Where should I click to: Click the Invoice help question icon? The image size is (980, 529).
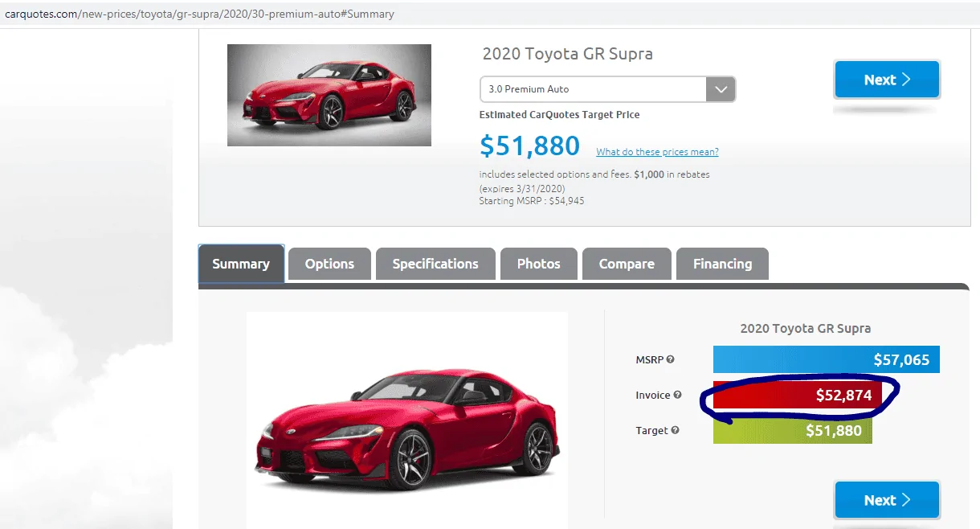(677, 395)
